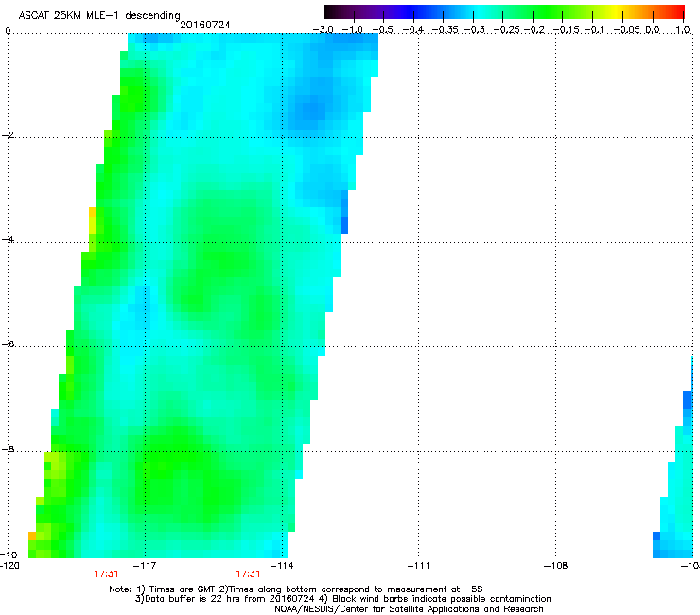Click the colorbar label -0.15
Screen dimensions: 700x615
click(567, 30)
